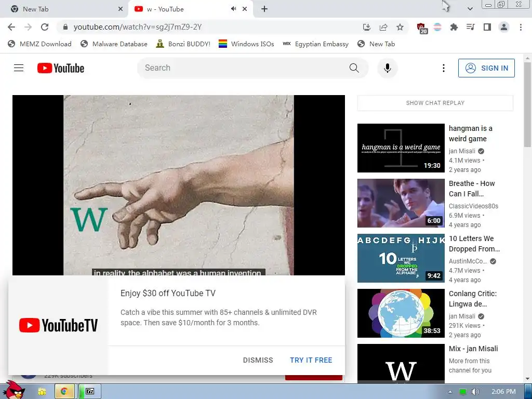Show hidden tray icons arrow
This screenshot has width=532, height=399.
[450, 392]
